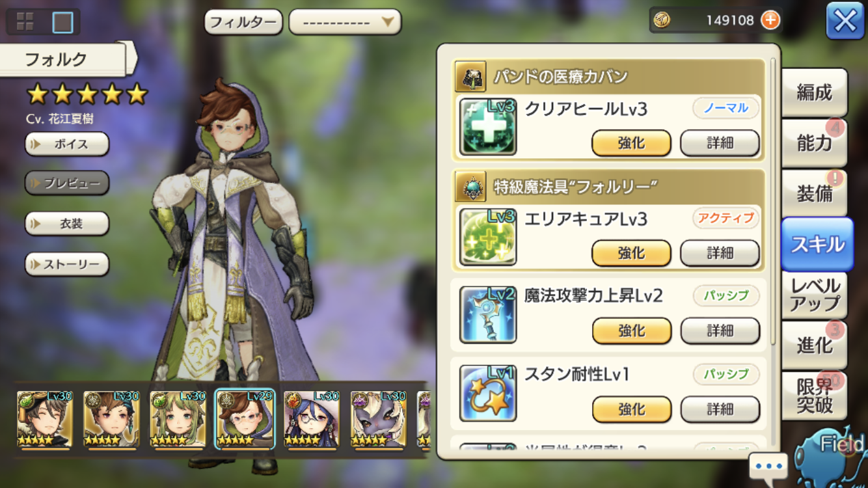Open the 装備 equipment tab

coord(815,193)
